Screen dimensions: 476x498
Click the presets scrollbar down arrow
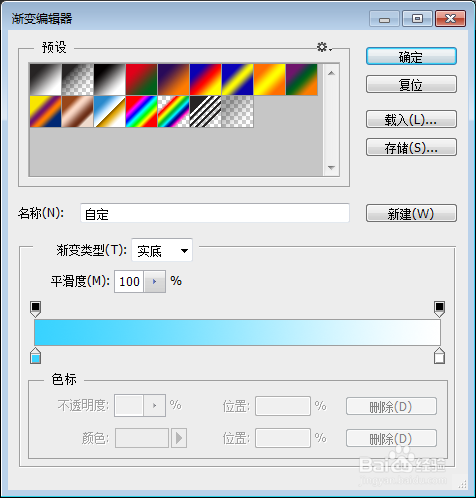pyautogui.click(x=331, y=167)
